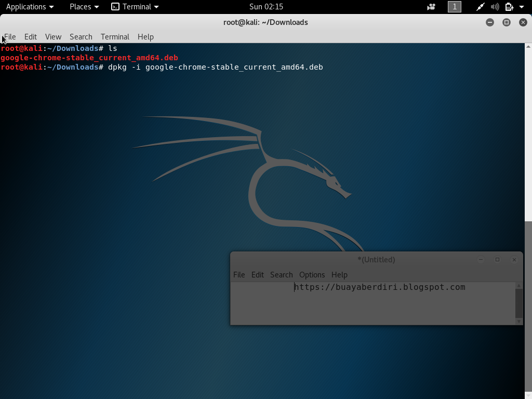Click the screen recording camera icon
The height and width of the screenshot is (399, 532).
click(431, 7)
